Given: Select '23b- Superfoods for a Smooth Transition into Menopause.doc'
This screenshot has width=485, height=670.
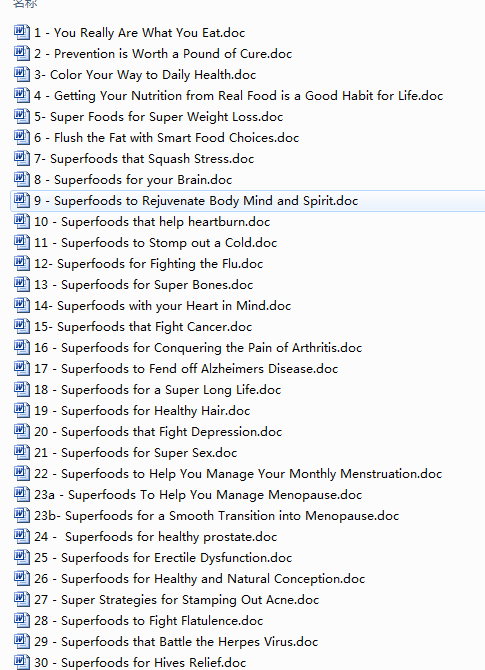Looking at the screenshot, I should click(x=217, y=516).
